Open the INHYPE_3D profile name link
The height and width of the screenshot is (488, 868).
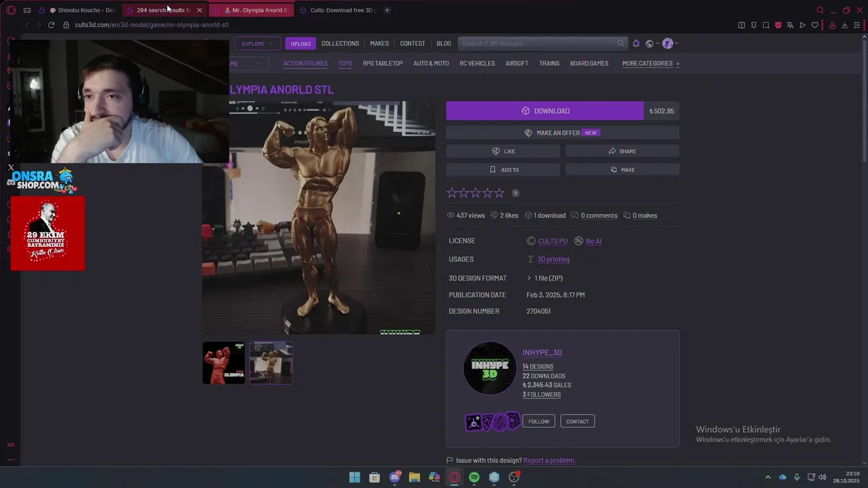click(542, 352)
